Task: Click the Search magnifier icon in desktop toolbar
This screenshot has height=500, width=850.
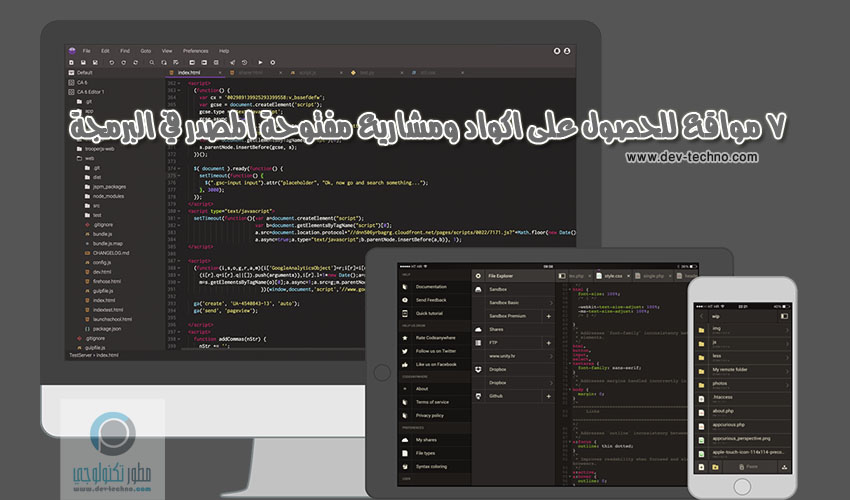Action: (x=152, y=62)
